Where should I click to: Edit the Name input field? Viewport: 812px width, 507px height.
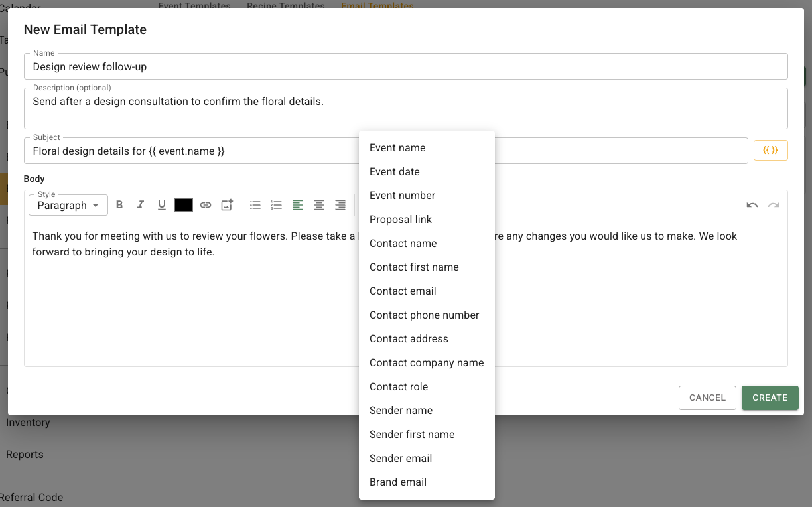[406, 66]
